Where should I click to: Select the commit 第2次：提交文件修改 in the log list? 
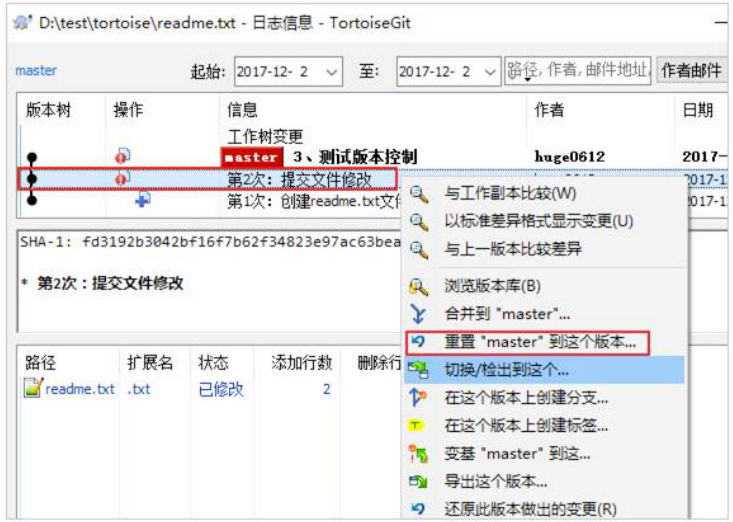coord(299,179)
